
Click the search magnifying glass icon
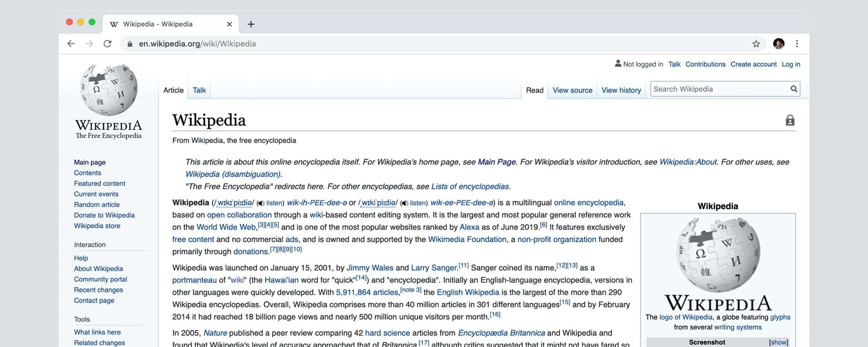click(793, 89)
